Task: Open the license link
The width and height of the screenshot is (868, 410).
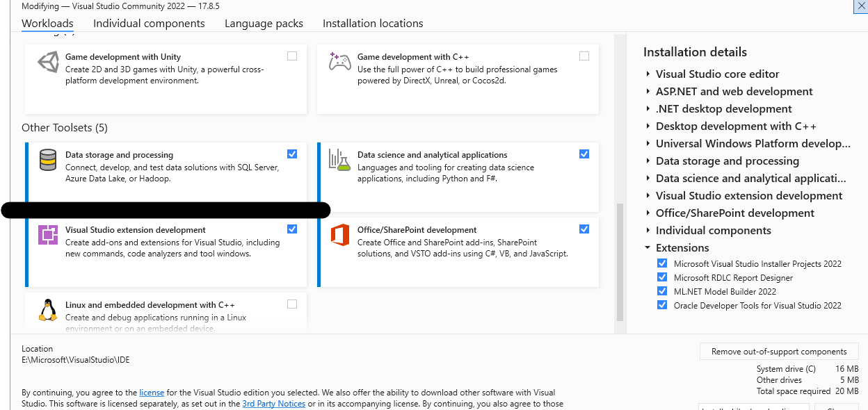Action: pyautogui.click(x=152, y=393)
